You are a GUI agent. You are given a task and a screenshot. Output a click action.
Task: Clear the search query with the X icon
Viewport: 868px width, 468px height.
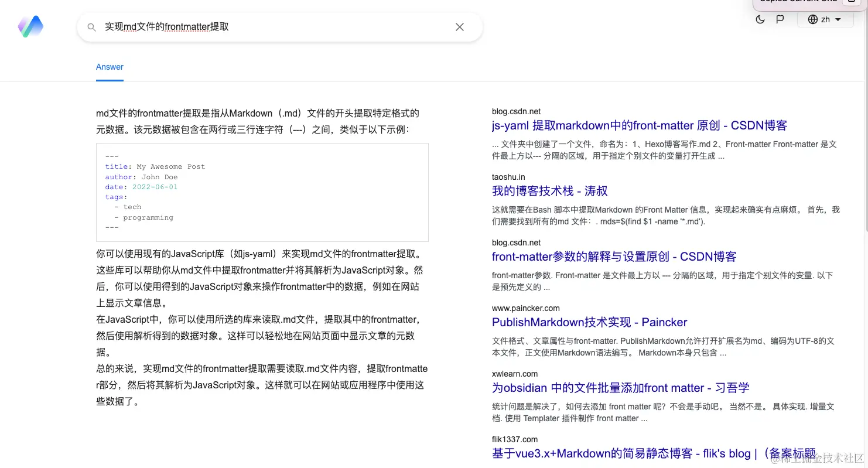[x=460, y=27]
